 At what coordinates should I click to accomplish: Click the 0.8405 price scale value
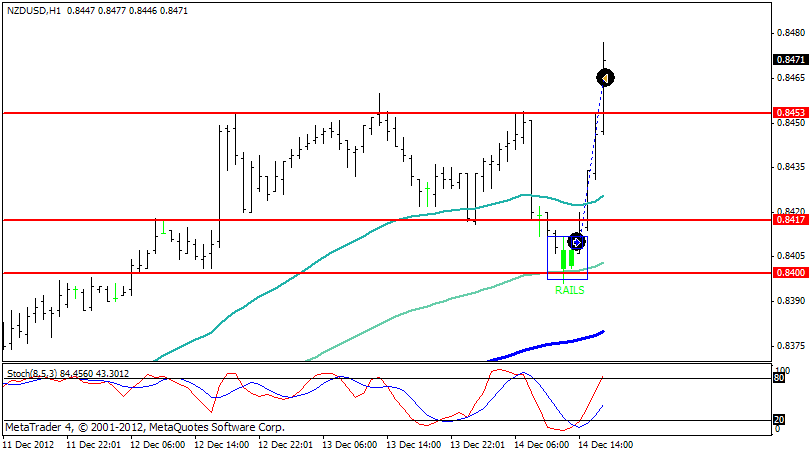791,256
